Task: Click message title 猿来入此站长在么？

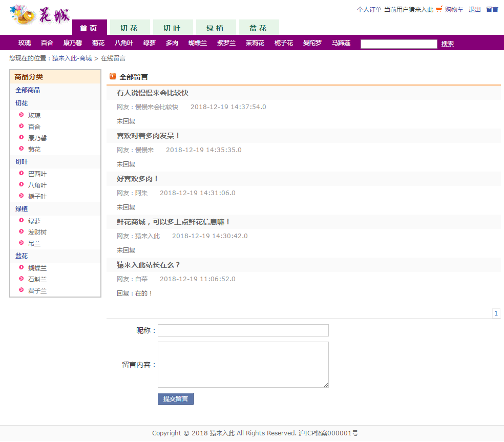Action: 148,265
